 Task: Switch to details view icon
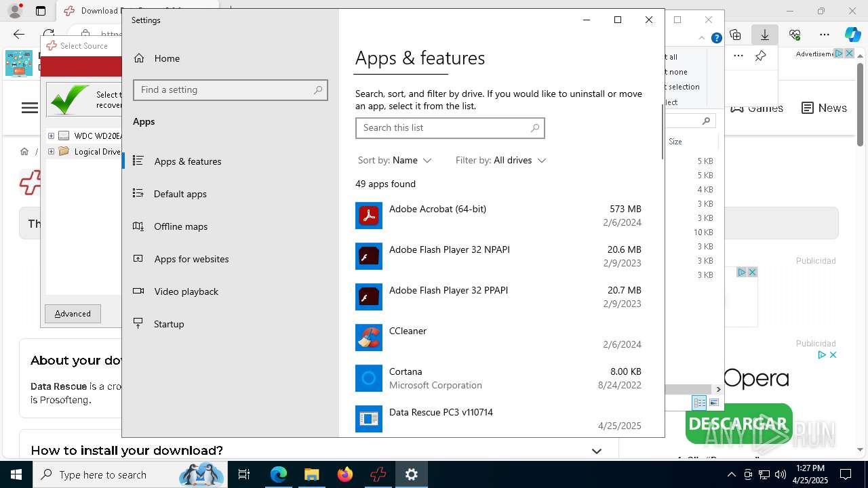[699, 403]
